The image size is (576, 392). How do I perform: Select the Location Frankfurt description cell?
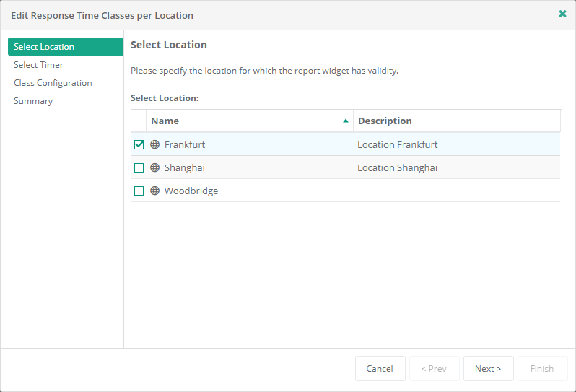[398, 144]
